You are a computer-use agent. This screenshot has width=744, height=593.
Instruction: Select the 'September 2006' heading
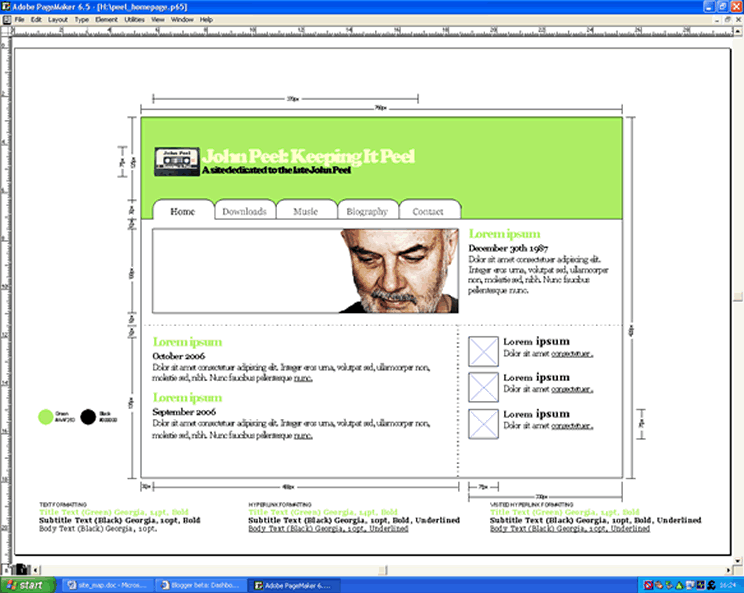click(x=184, y=412)
